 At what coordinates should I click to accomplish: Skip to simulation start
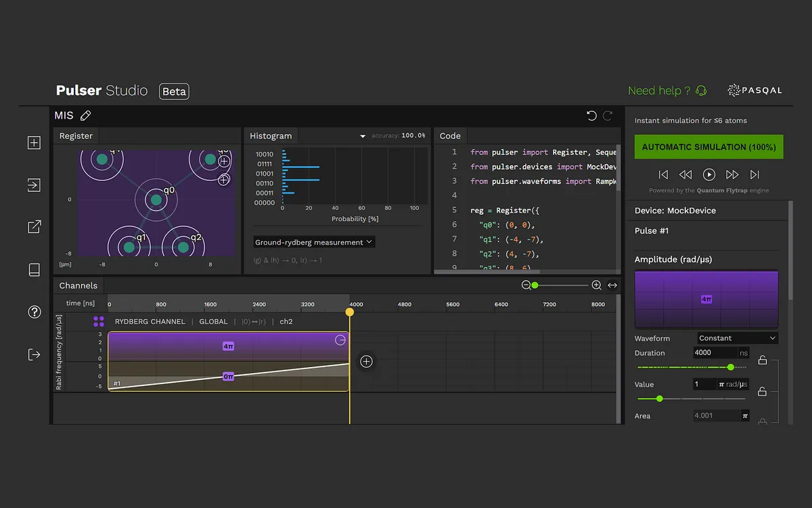pyautogui.click(x=663, y=175)
